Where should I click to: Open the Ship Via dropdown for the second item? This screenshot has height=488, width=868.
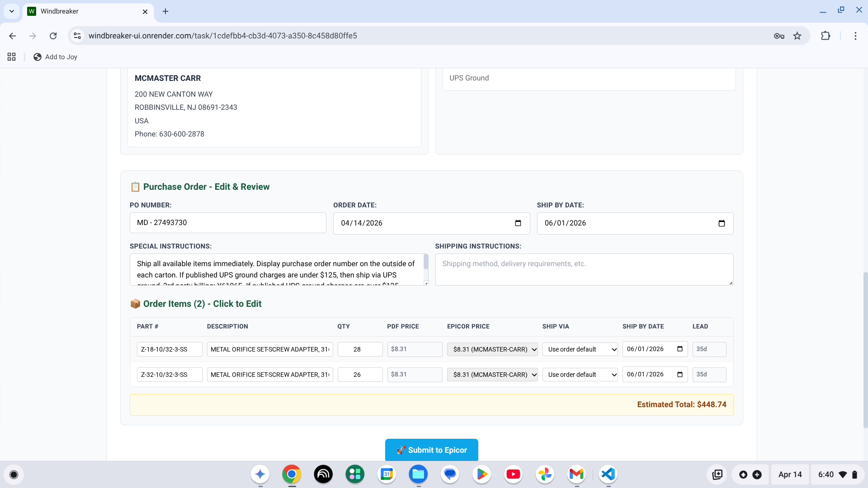tap(580, 374)
